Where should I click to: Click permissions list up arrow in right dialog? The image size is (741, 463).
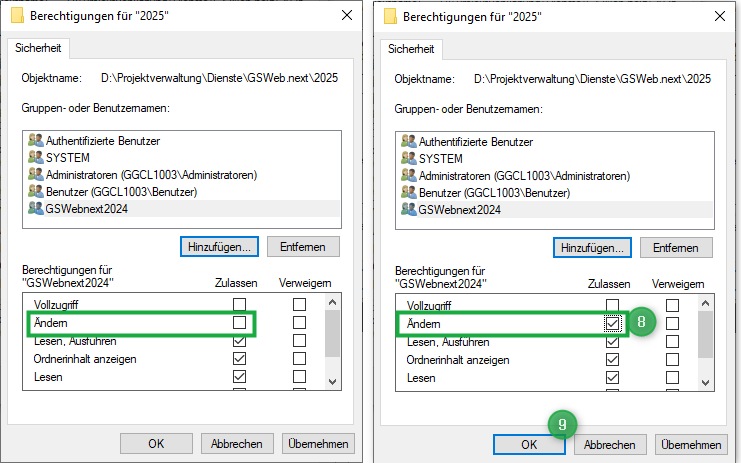[x=705, y=303]
